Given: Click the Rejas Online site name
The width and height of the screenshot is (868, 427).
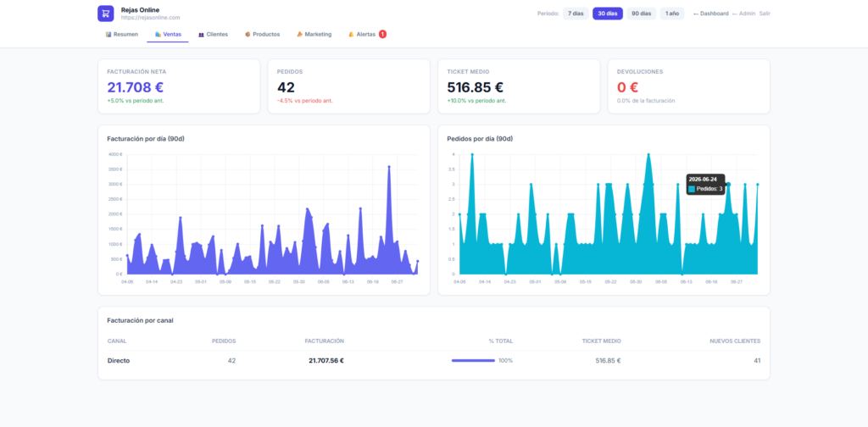Looking at the screenshot, I should pyautogui.click(x=141, y=10).
